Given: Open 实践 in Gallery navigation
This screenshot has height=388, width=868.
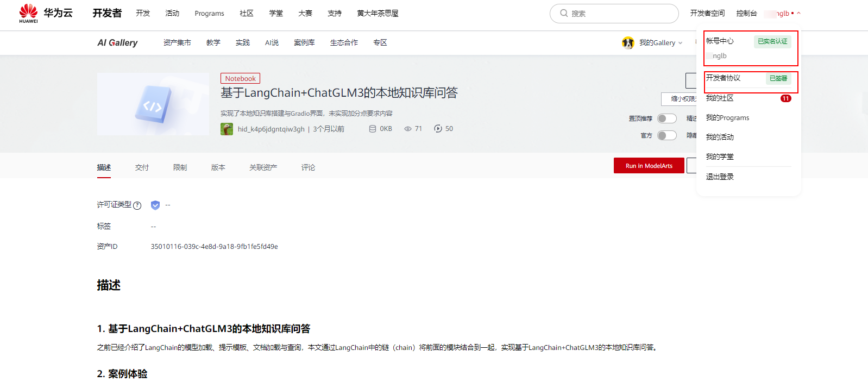Looking at the screenshot, I should coord(243,42).
